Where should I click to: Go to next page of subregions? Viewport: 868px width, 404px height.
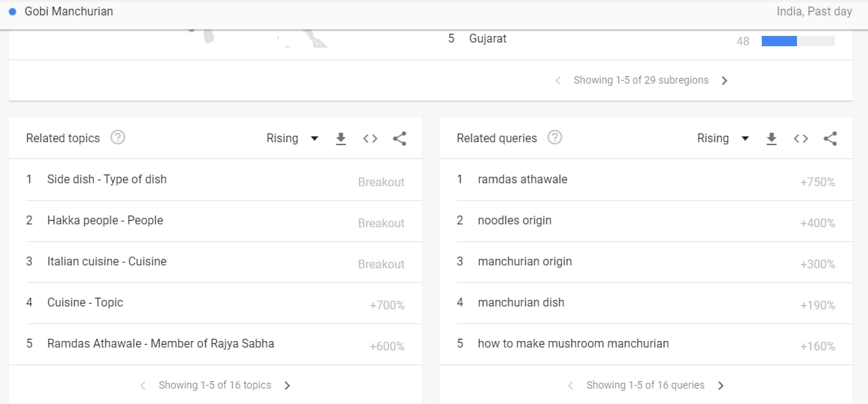pyautogui.click(x=724, y=81)
